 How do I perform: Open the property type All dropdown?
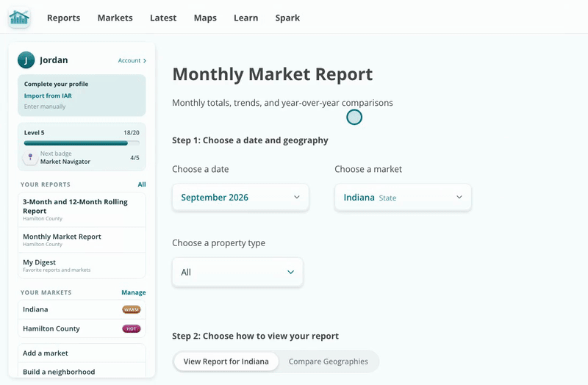point(237,272)
